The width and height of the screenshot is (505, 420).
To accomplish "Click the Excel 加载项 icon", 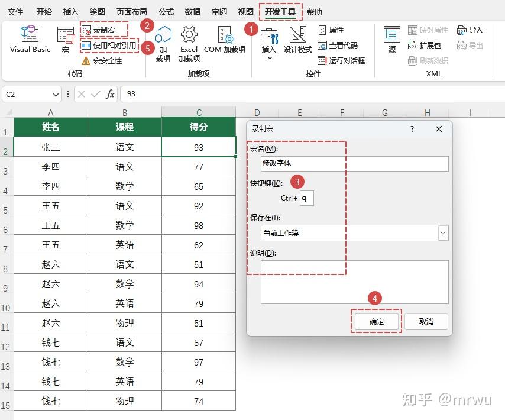I will click(x=189, y=41).
